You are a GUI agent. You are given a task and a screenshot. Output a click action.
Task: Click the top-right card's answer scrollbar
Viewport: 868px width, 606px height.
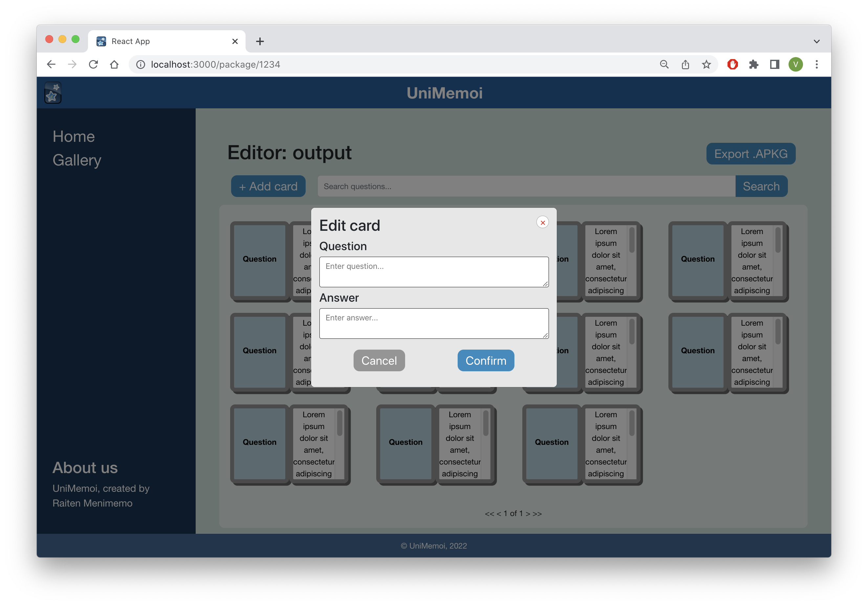pyautogui.click(x=778, y=240)
